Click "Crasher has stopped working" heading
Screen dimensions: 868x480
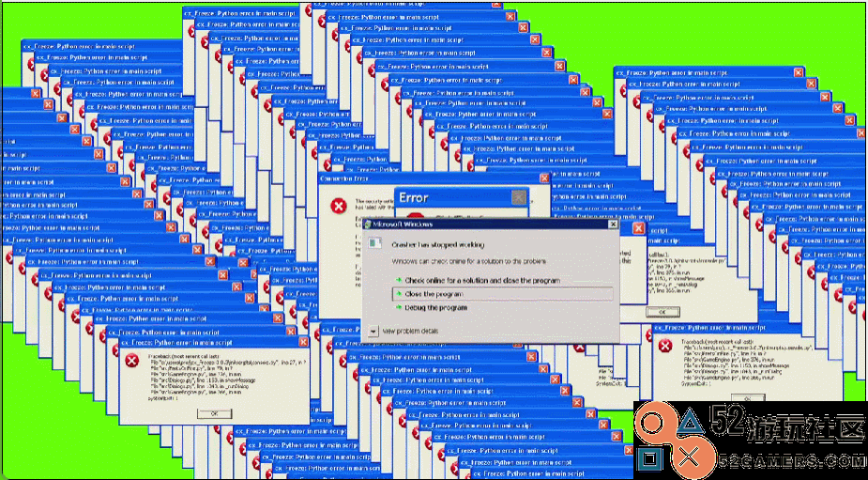[438, 244]
